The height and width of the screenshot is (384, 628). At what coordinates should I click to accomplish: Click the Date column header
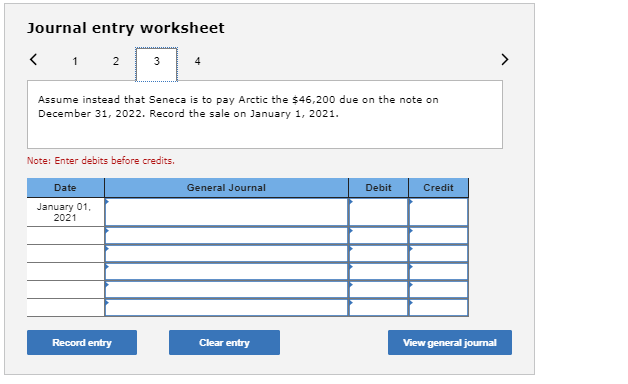[x=65, y=187]
